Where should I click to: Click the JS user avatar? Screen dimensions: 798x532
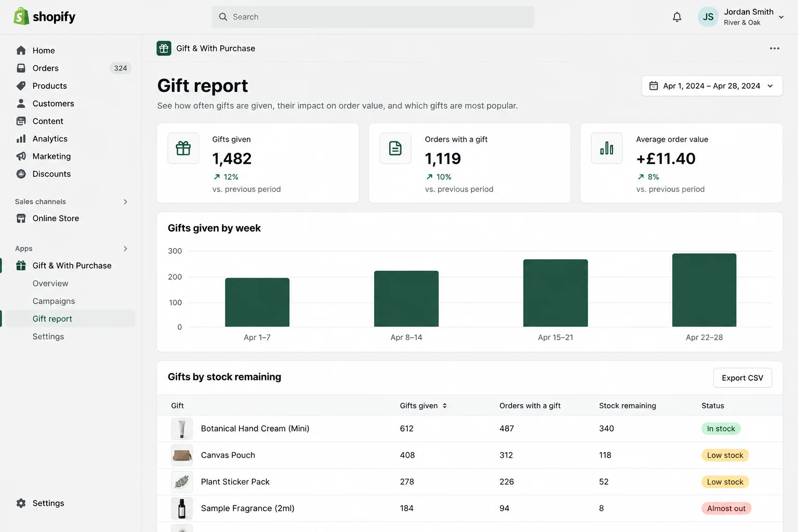tap(708, 17)
